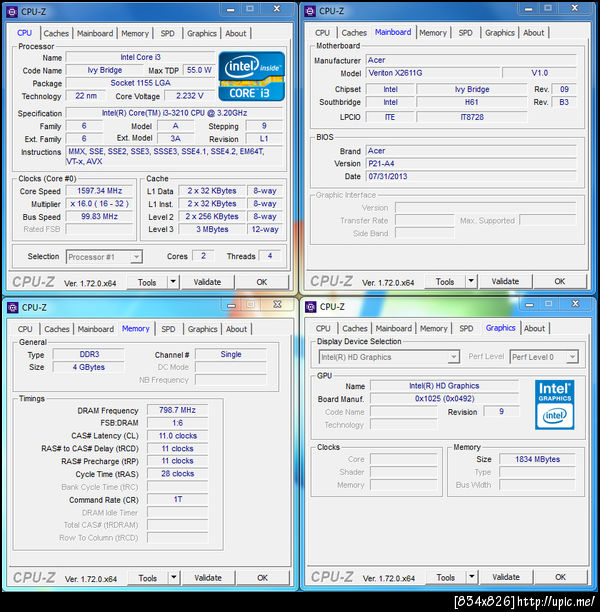Click GPU Board Manuf. value 0x1025
600x612 pixels.
pos(445,399)
